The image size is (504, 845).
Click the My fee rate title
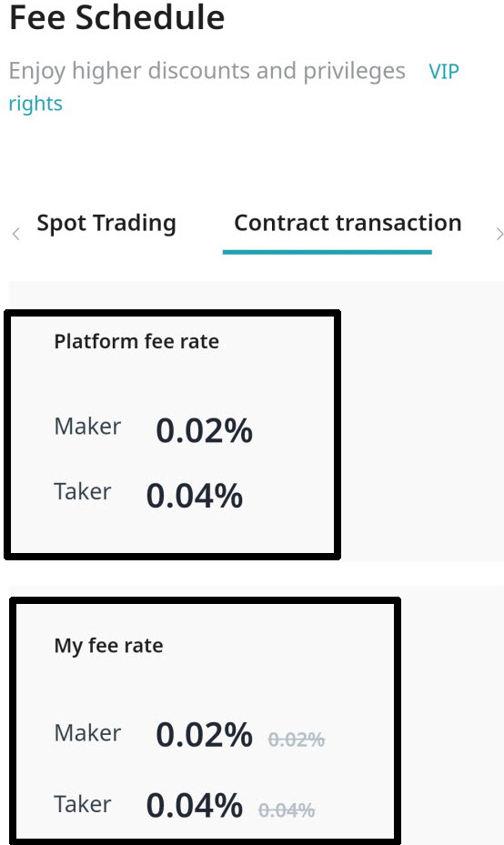click(108, 646)
